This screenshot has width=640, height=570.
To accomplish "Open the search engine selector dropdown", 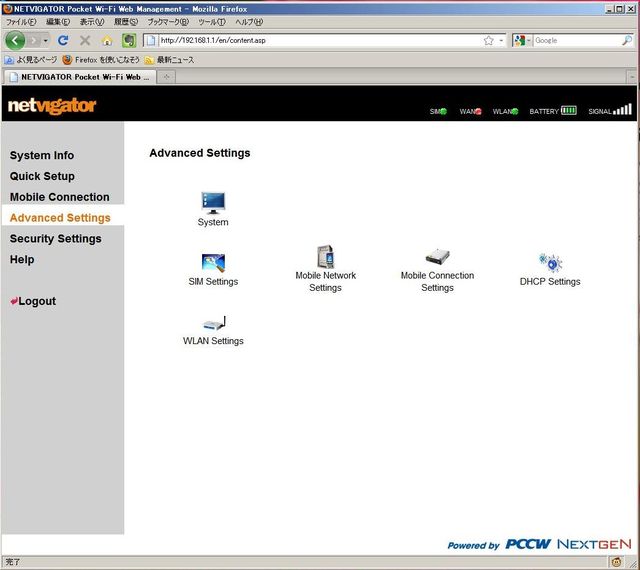I will (522, 41).
